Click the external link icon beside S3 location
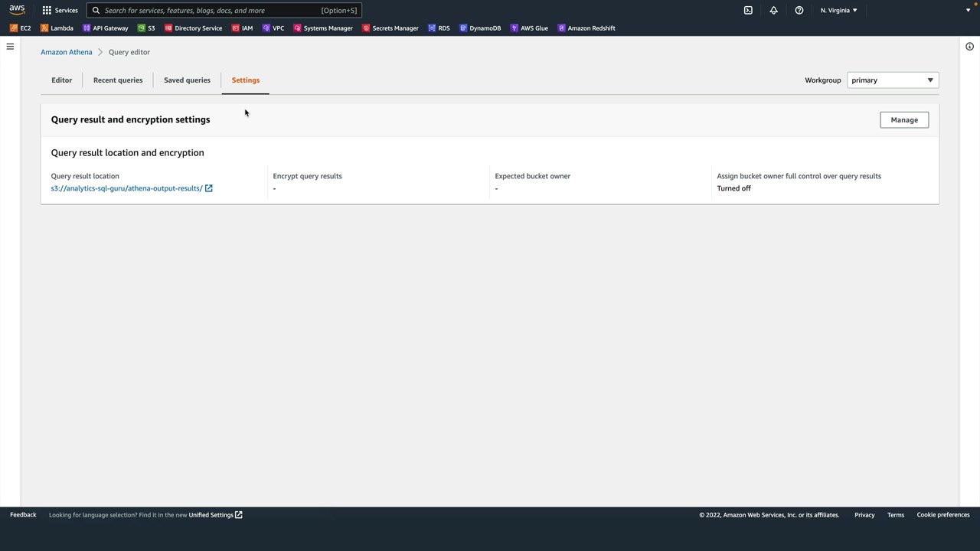This screenshot has height=551, width=980. (x=208, y=188)
